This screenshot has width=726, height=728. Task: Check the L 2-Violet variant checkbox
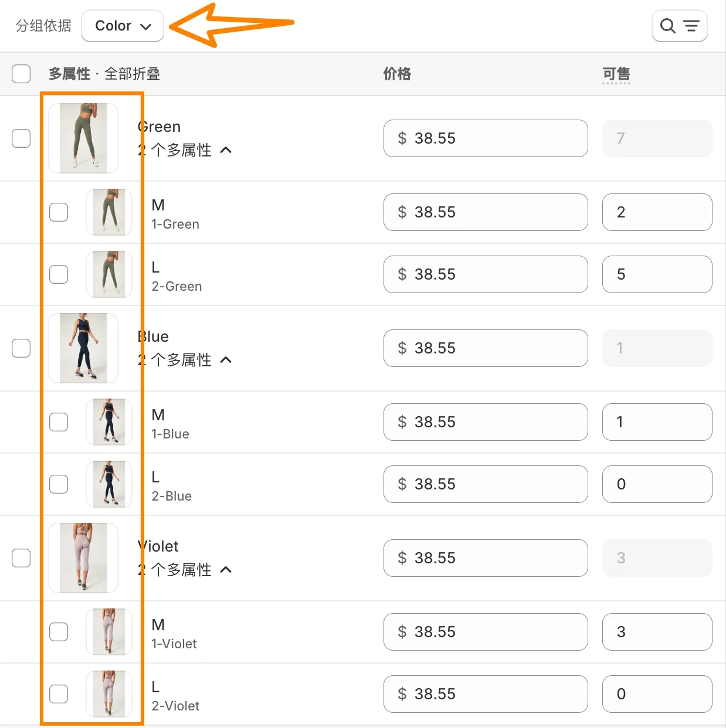tap(59, 694)
